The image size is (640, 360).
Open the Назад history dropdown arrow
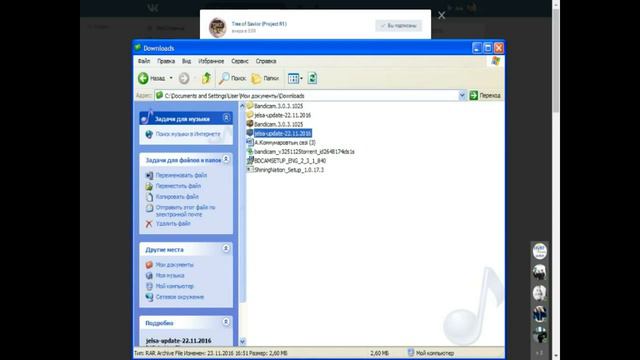[171, 78]
